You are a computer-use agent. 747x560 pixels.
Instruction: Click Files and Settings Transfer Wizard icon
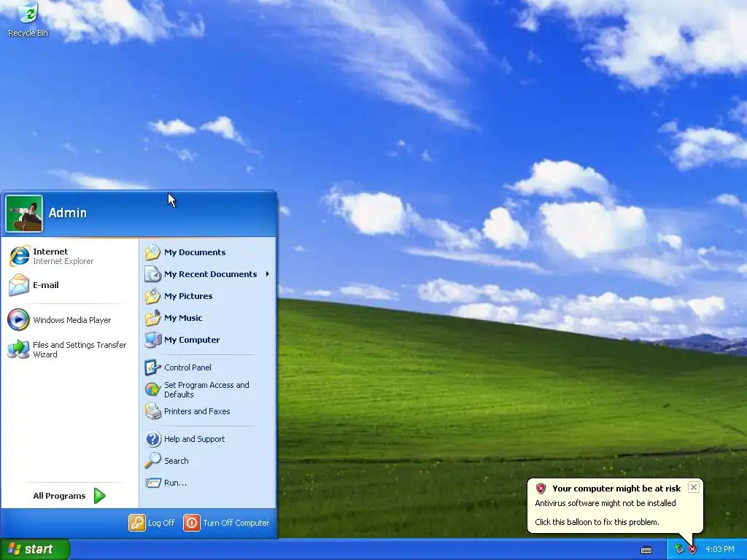point(18,349)
